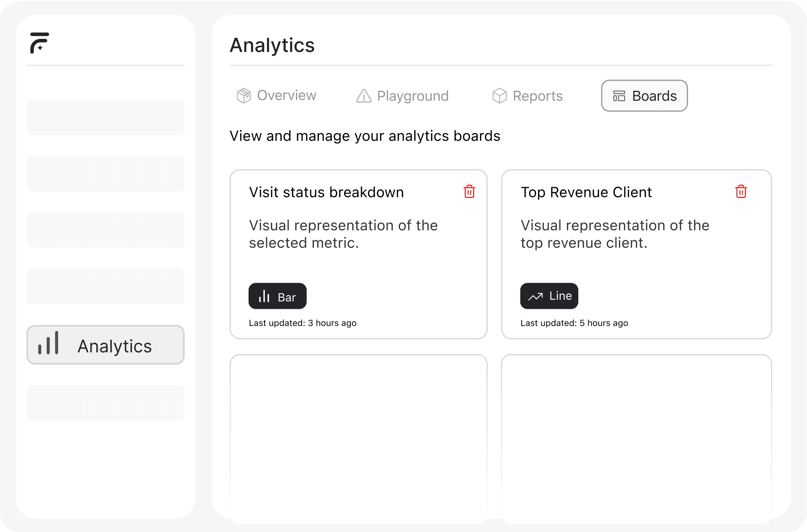This screenshot has height=532, width=807.
Task: Click the empty board card below Top Revenue
Action: [636, 436]
